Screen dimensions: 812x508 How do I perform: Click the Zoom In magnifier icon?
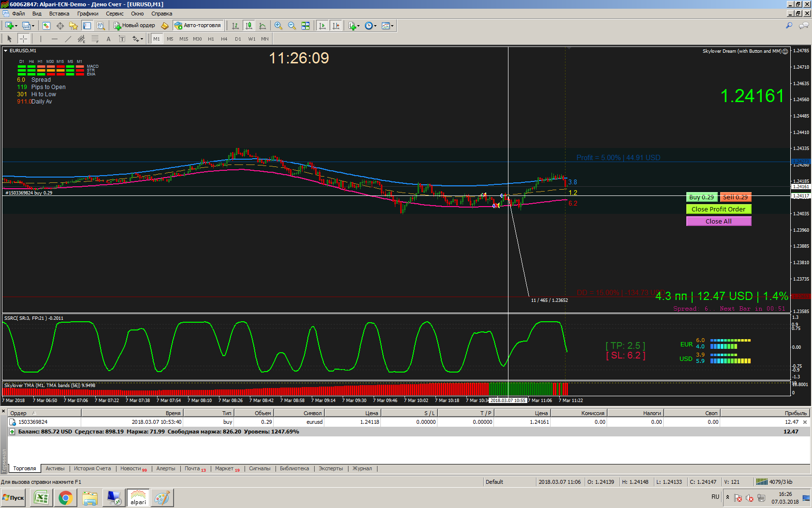(278, 26)
